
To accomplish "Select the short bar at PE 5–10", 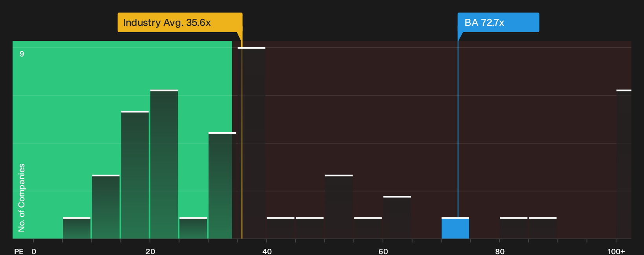I will click(x=77, y=228).
